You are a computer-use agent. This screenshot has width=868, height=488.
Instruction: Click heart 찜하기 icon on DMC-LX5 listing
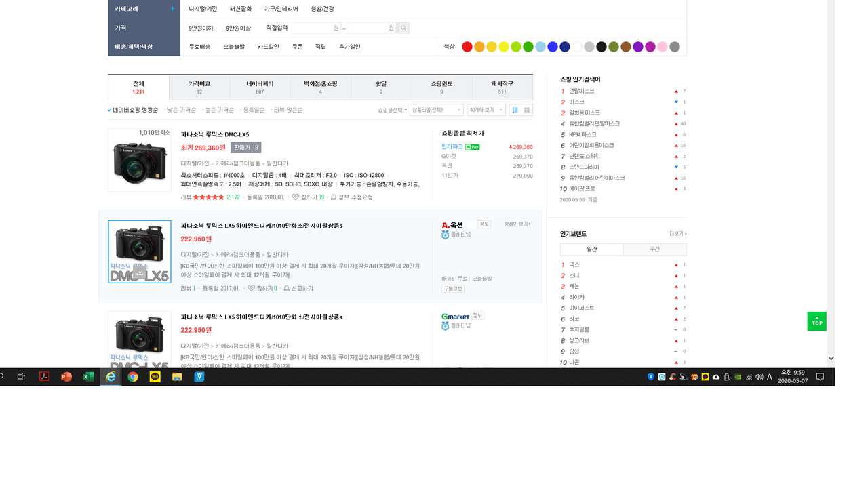click(x=296, y=197)
